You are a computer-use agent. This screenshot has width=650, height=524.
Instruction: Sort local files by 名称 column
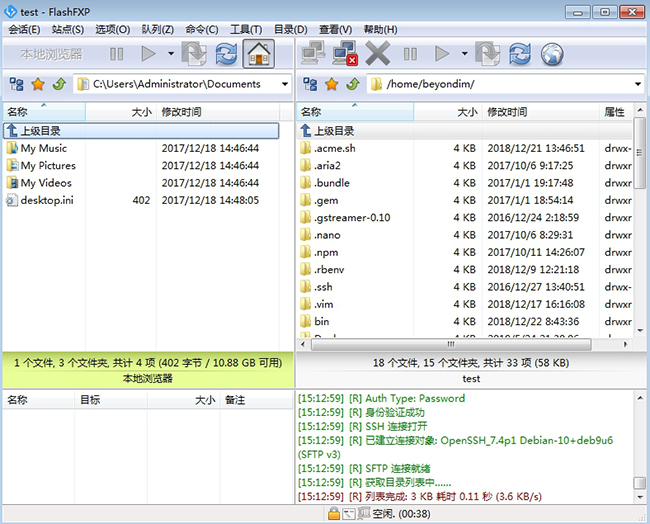click(x=44, y=112)
